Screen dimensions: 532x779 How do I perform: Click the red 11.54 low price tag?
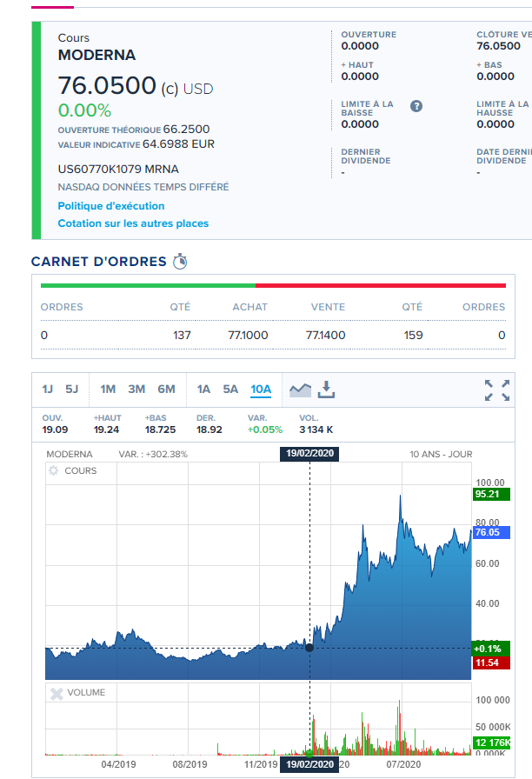[491, 662]
